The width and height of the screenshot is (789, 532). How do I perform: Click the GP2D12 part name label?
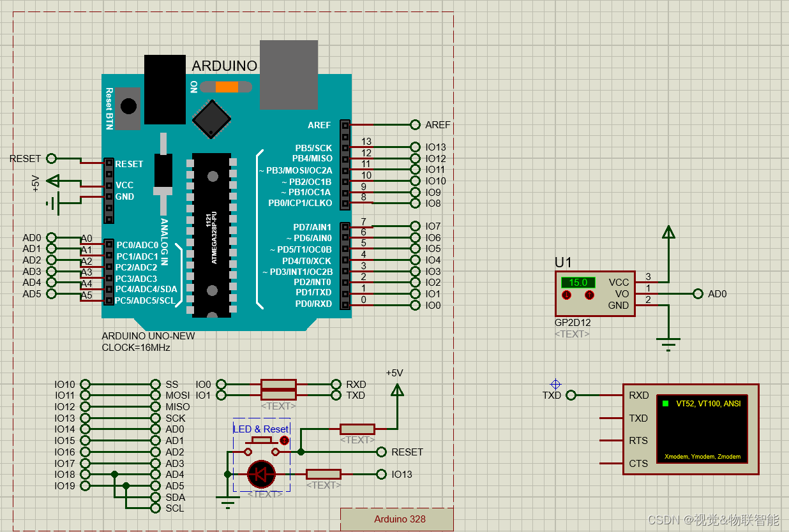point(573,323)
